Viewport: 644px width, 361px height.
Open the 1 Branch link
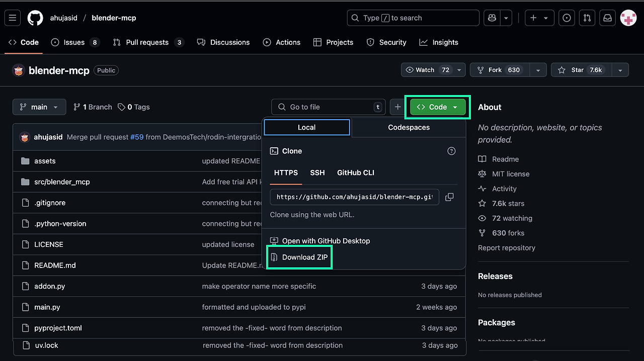[93, 107]
